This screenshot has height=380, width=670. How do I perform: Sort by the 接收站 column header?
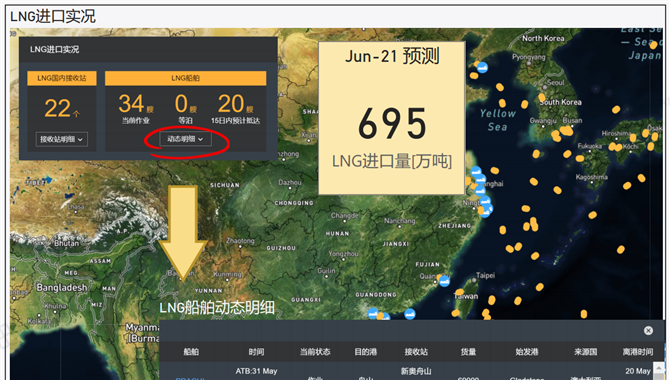[416, 352]
